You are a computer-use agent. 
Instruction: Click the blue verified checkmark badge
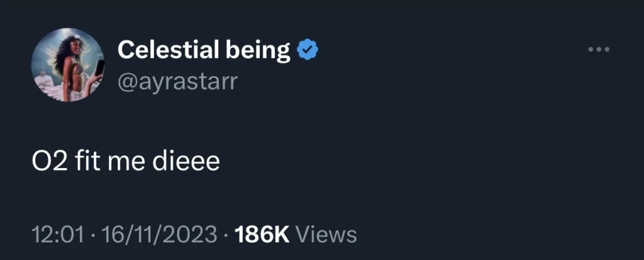pyautogui.click(x=308, y=50)
